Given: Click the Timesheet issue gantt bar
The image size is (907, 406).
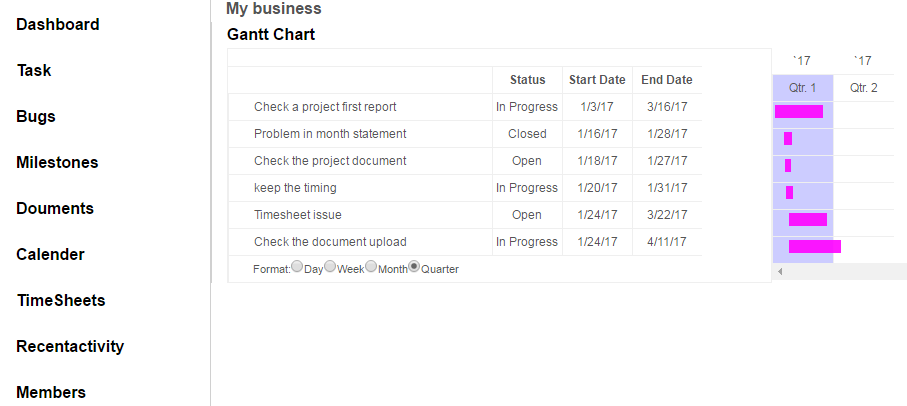Looking at the screenshot, I should click(808, 219).
